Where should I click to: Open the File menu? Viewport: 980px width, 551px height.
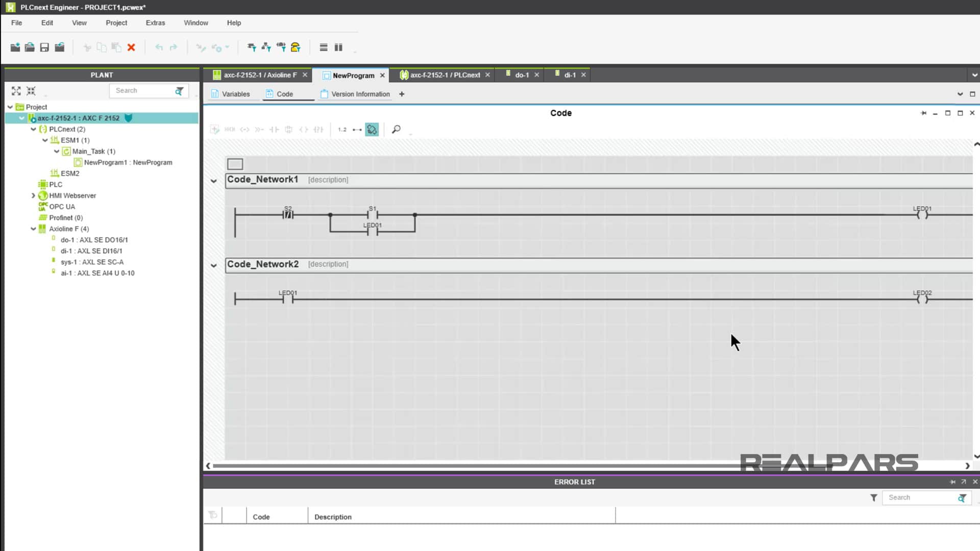[x=16, y=23]
